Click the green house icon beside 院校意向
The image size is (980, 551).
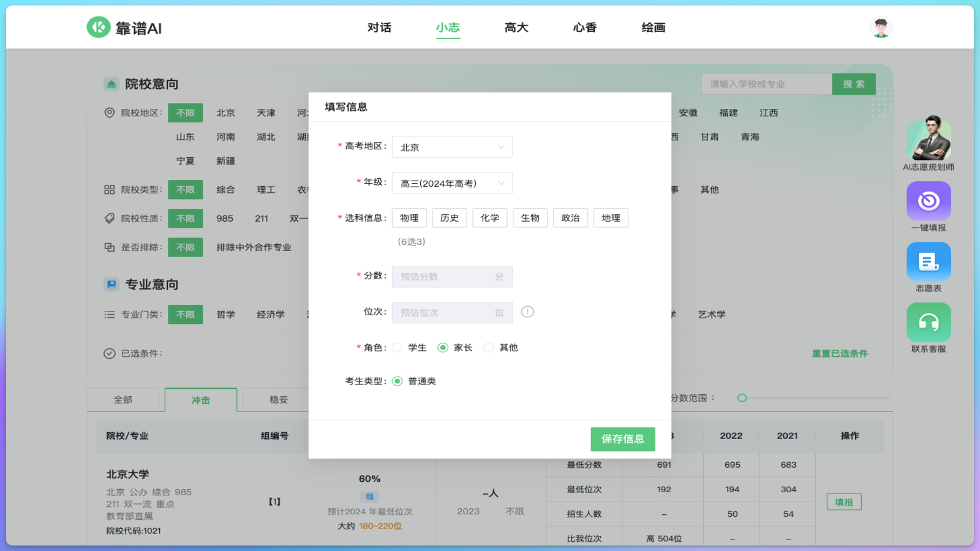coord(111,84)
